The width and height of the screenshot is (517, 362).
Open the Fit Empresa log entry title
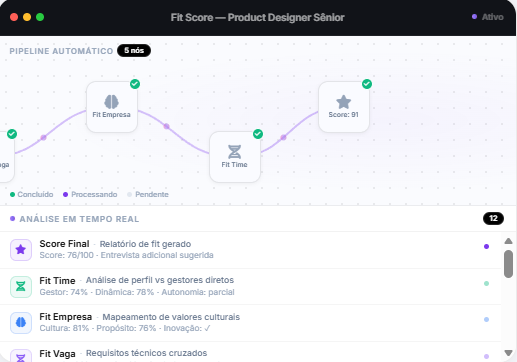coord(66,317)
